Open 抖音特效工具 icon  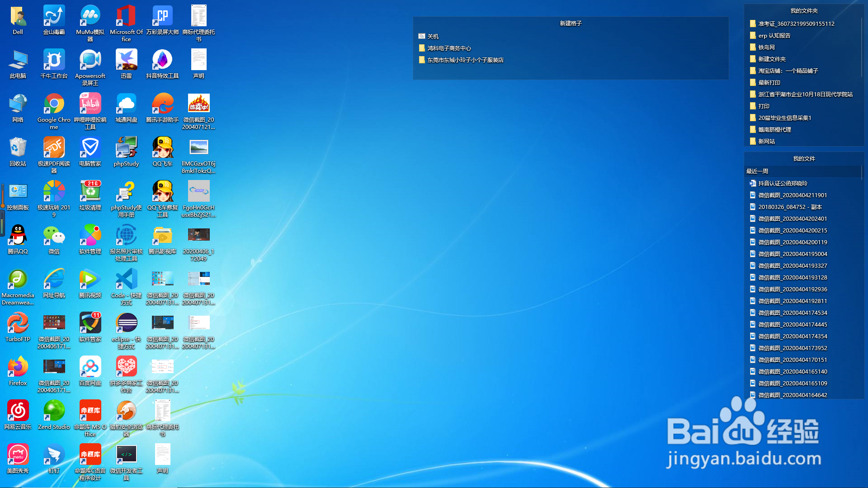coord(162,60)
